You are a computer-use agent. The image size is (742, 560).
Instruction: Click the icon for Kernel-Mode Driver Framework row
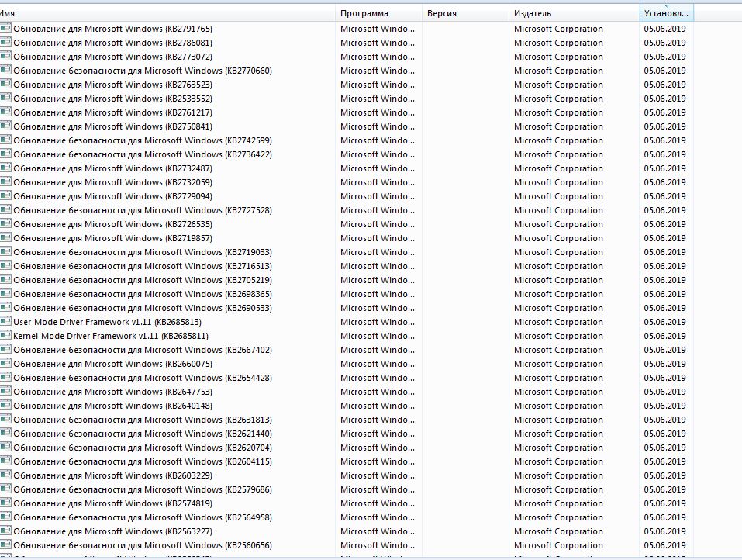(x=5, y=336)
